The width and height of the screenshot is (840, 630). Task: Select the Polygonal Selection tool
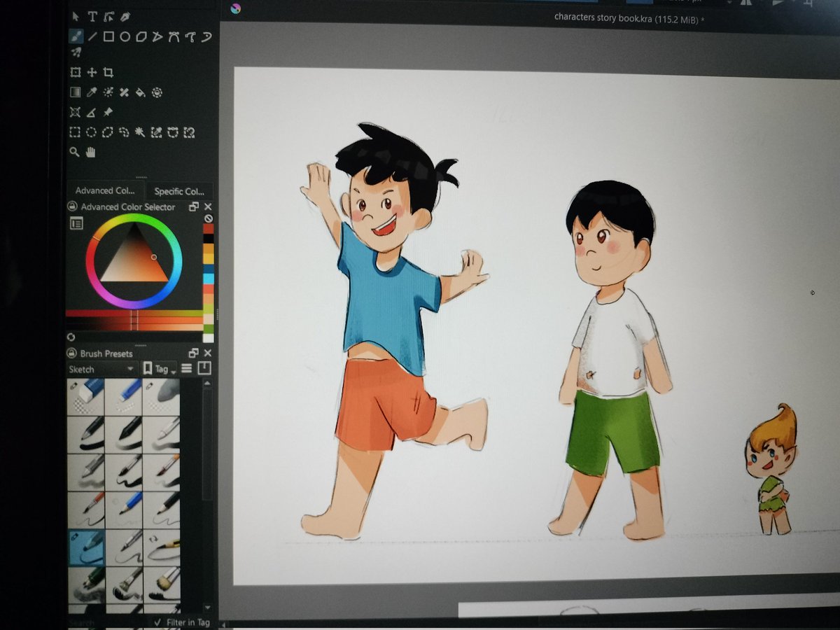click(x=108, y=132)
